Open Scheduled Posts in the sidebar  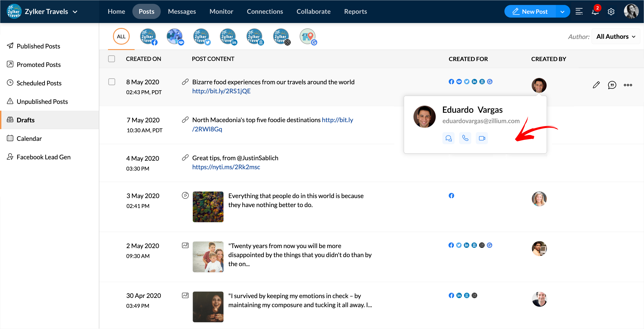point(39,83)
